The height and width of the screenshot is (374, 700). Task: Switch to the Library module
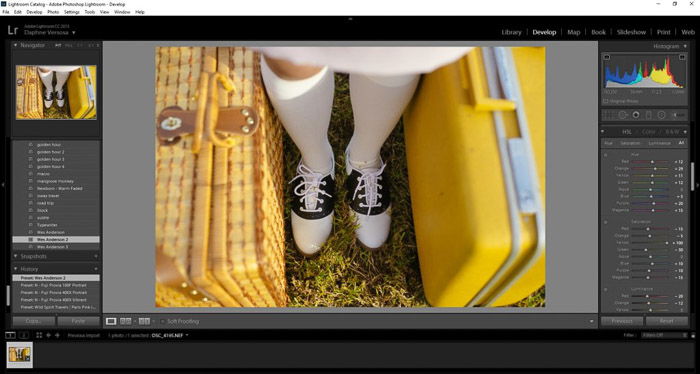tap(511, 32)
